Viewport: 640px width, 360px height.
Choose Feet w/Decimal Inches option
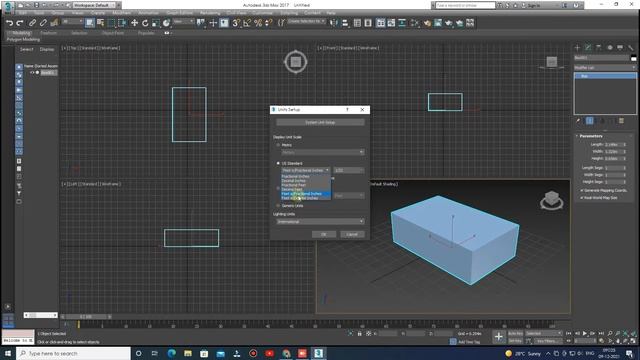pos(306,198)
